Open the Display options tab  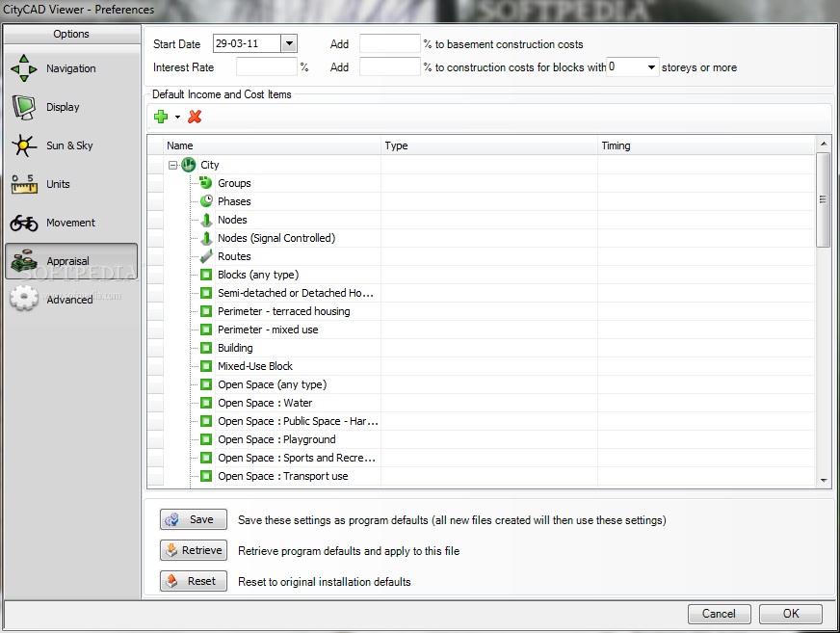[x=71, y=107]
